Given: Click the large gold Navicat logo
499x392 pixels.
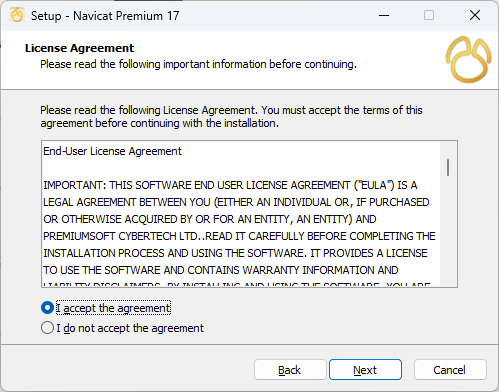Looking at the screenshot, I should coord(468,60).
